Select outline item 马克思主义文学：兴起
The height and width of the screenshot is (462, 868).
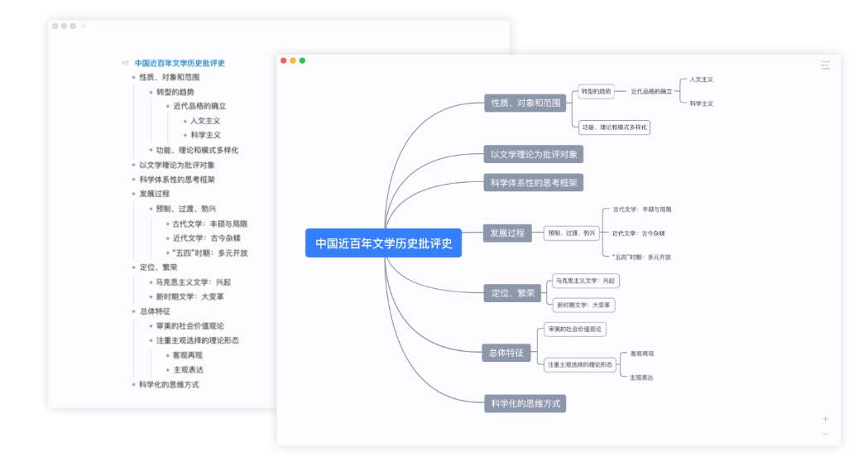(x=193, y=282)
